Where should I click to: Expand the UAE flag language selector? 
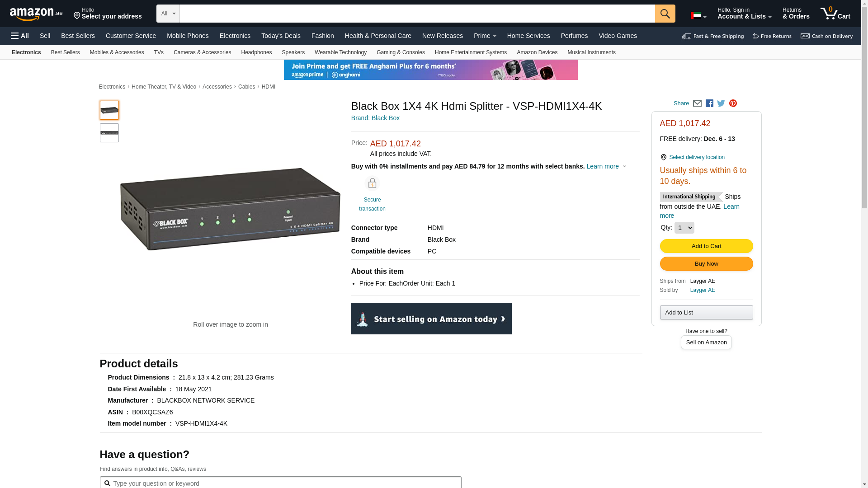[x=698, y=16]
